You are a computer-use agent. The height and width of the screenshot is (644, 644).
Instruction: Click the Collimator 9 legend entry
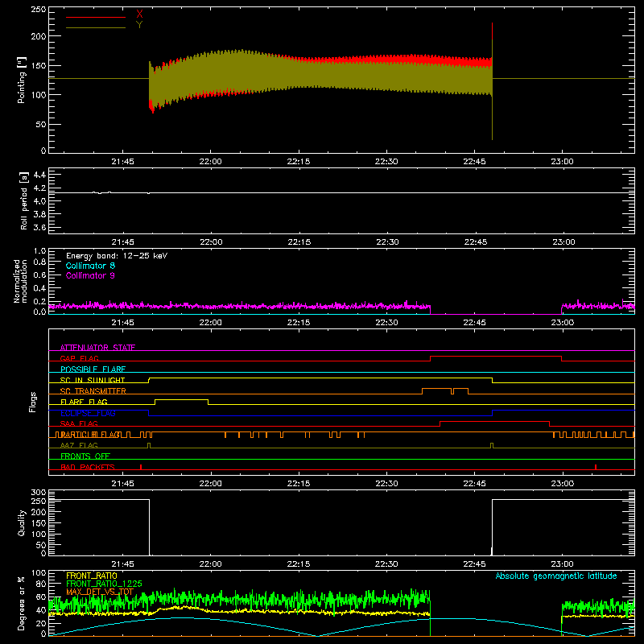[90, 275]
